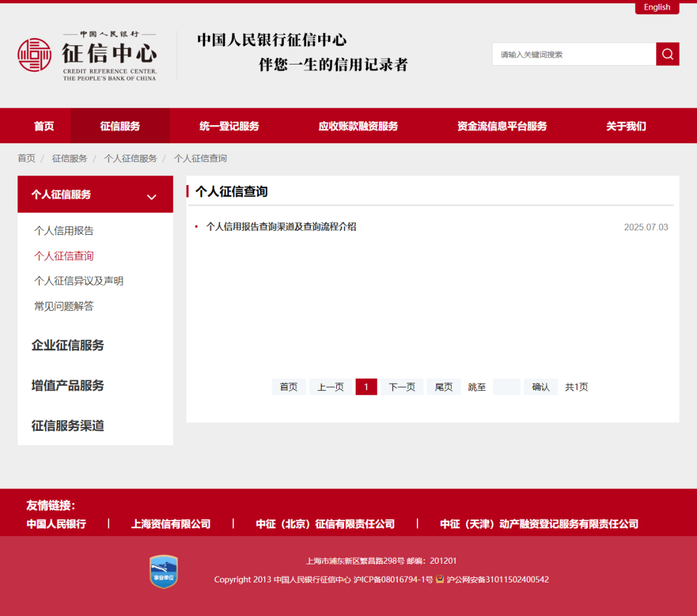Screen dimensions: 697x616
Task: Click the 事业单位 shield badge in footer
Action: tap(163, 571)
